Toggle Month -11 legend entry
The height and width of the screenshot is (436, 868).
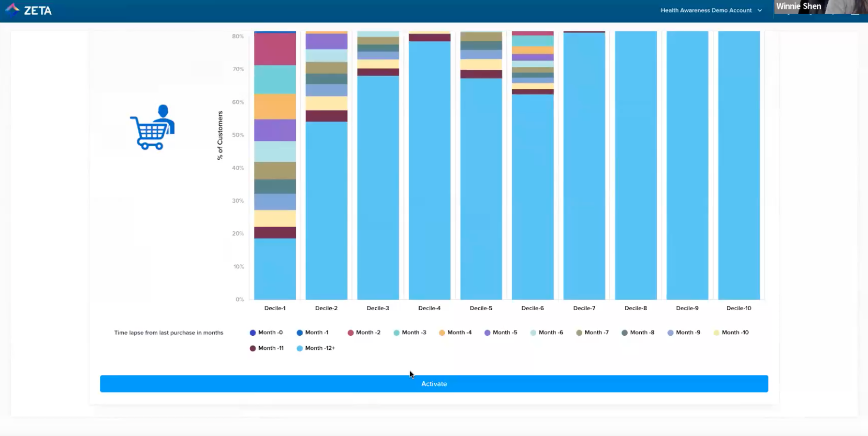pyautogui.click(x=267, y=348)
